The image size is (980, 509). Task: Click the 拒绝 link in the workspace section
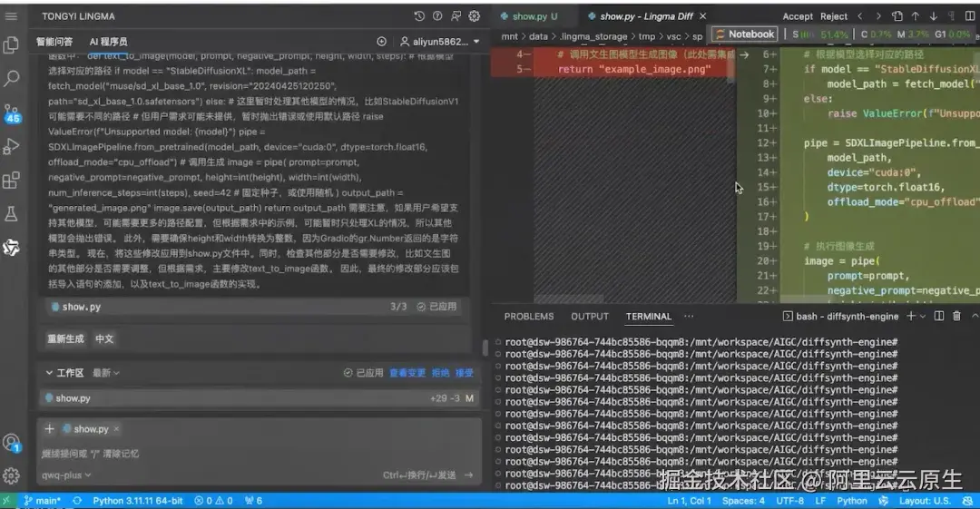(x=441, y=373)
